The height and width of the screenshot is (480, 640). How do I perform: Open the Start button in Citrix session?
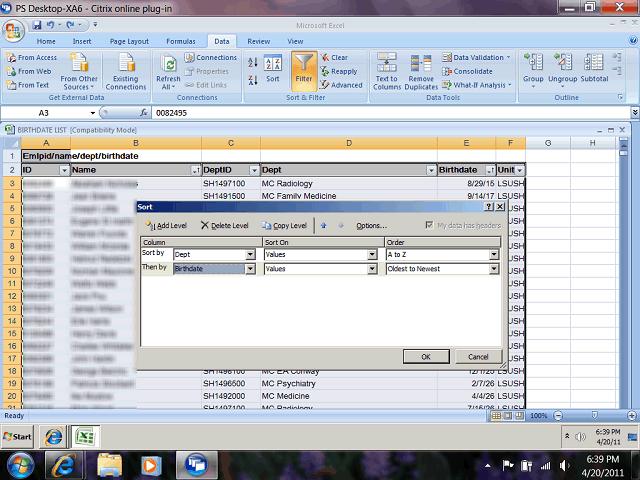[17, 436]
